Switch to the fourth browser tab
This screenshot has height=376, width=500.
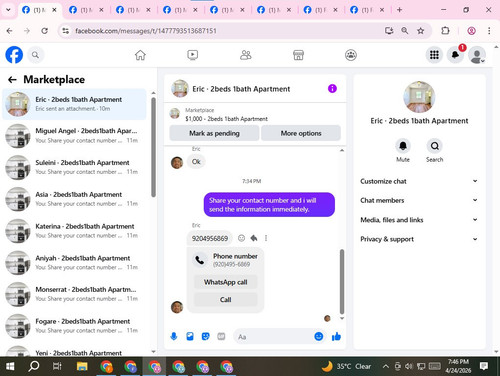coord(180,10)
